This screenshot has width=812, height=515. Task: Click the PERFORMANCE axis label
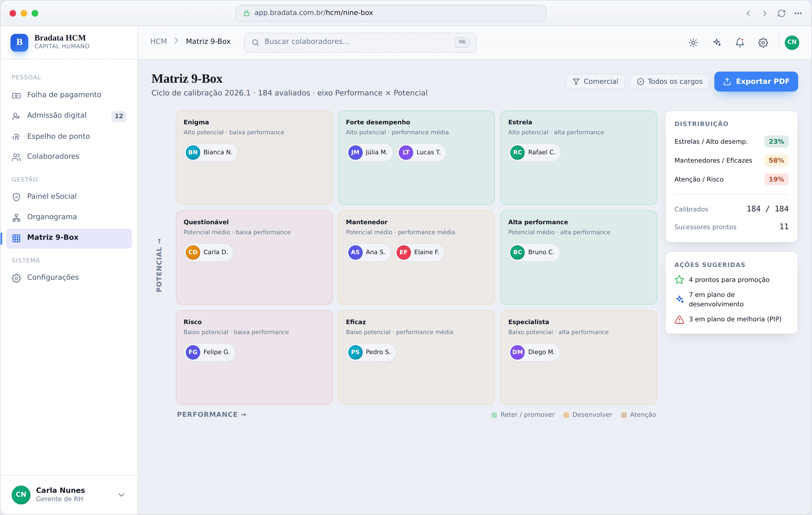212,415
